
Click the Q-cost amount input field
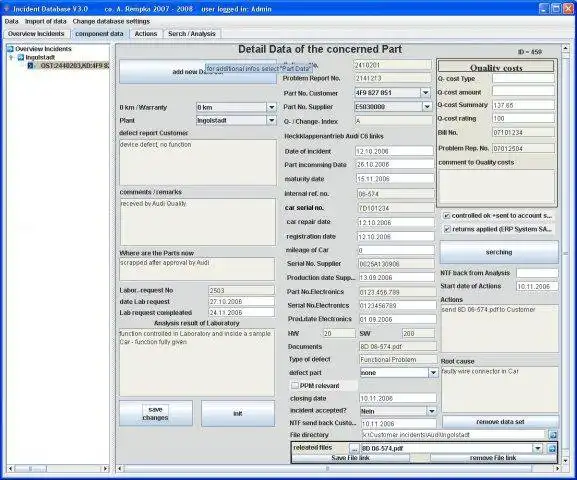523,92
